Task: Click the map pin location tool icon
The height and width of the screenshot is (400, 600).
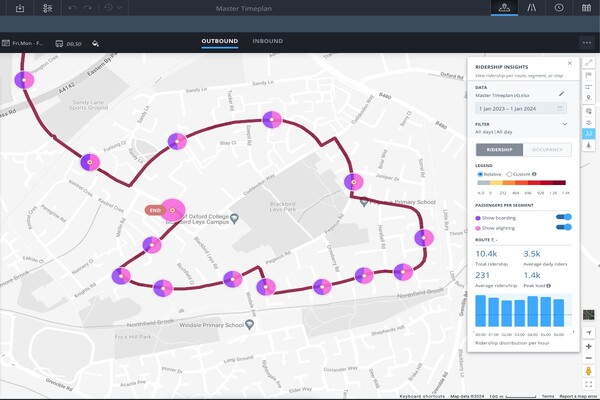Action: pos(589,98)
